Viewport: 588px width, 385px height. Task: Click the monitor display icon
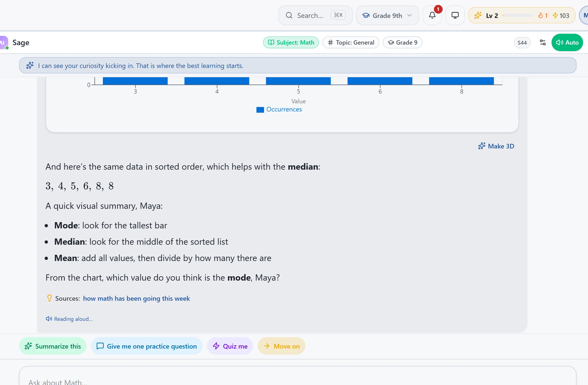click(x=455, y=15)
